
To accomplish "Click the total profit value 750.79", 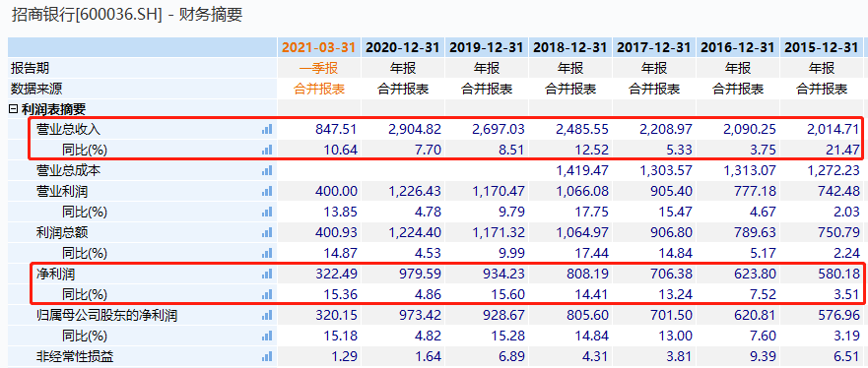I will [x=839, y=232].
